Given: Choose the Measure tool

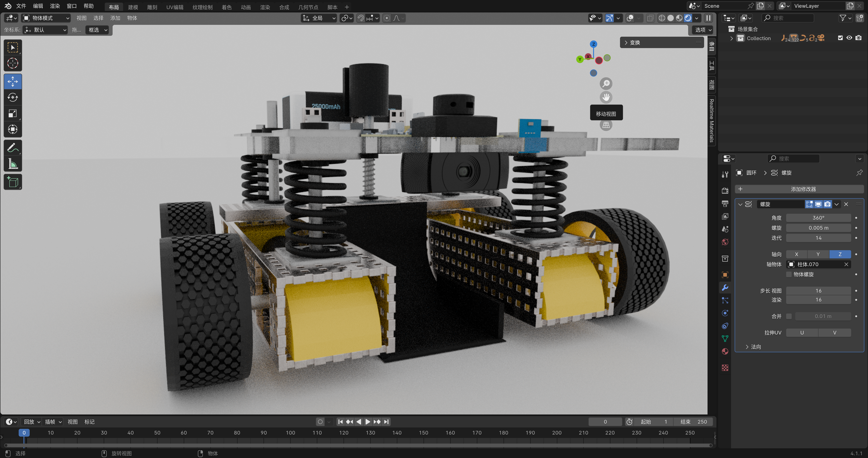Looking at the screenshot, I should [13, 164].
